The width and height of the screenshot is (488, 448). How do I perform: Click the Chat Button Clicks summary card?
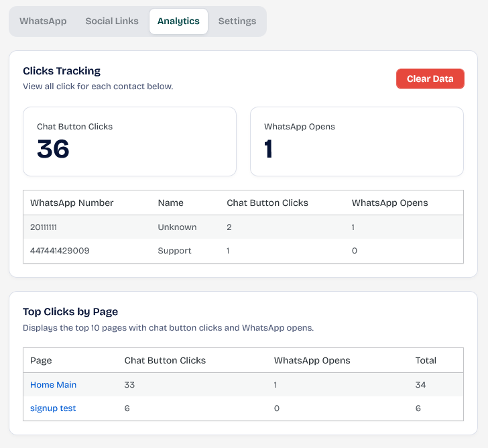pos(129,142)
